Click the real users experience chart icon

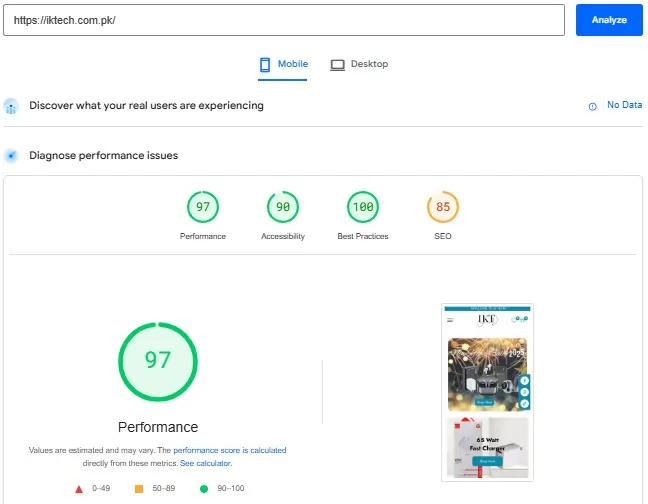click(11, 106)
